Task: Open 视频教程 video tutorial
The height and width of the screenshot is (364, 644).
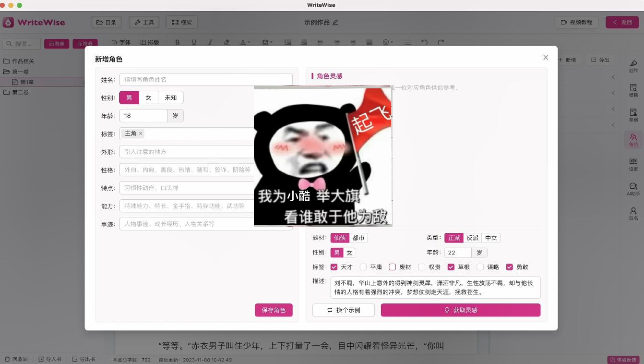Action: (576, 22)
